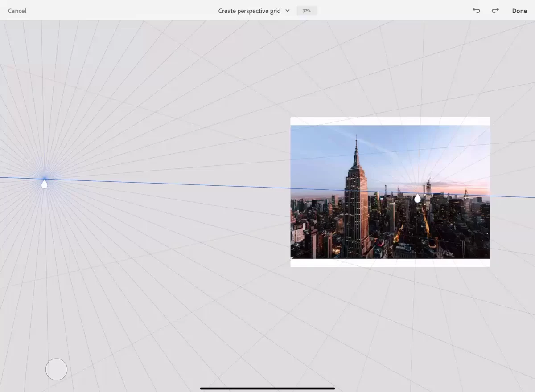This screenshot has width=535, height=392.
Task: Confirm the grid with Done
Action: point(519,11)
